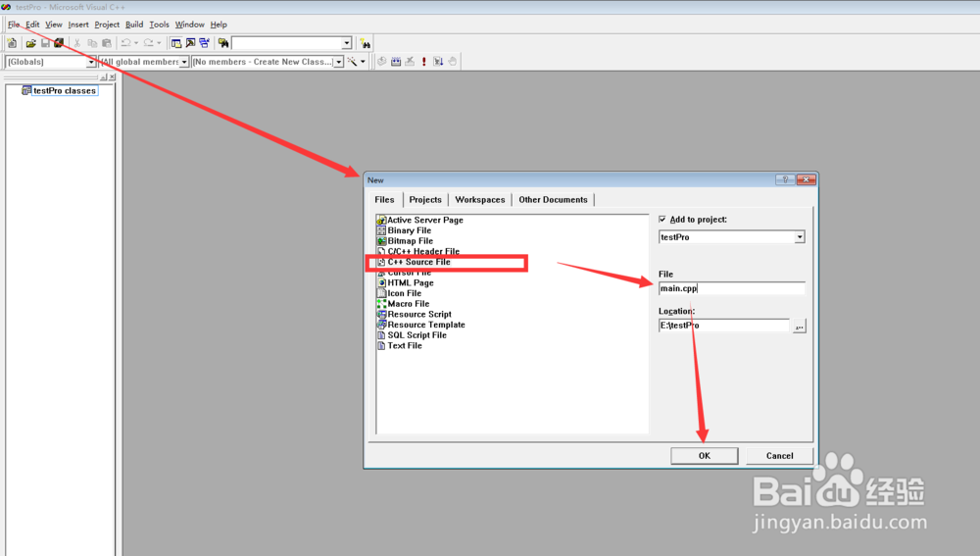Close the workspace pane with its x icon
This screenshot has width=980, height=556.
click(x=113, y=76)
